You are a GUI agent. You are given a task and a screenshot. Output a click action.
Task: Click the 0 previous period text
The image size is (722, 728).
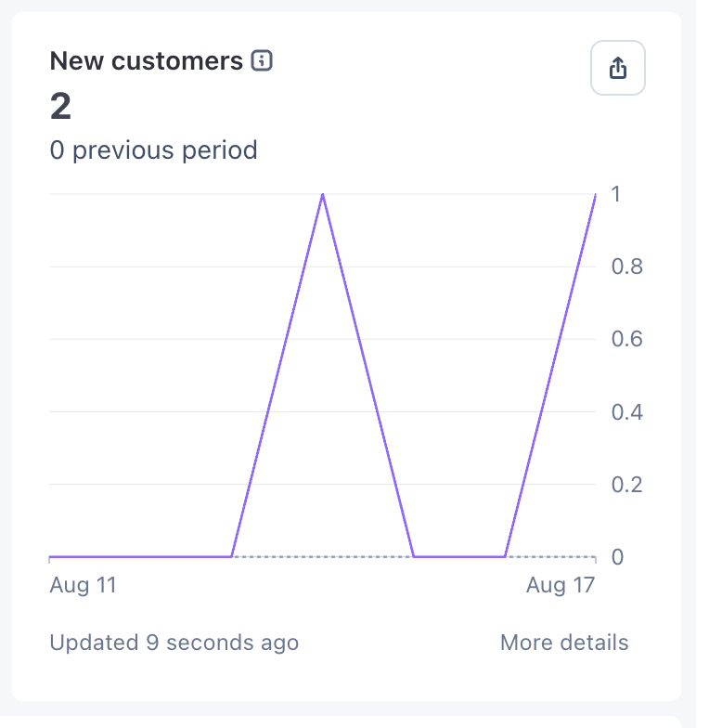[154, 150]
